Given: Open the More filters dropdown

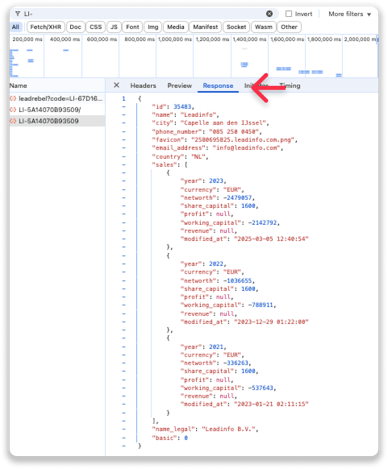Looking at the screenshot, I should tap(350, 14).
